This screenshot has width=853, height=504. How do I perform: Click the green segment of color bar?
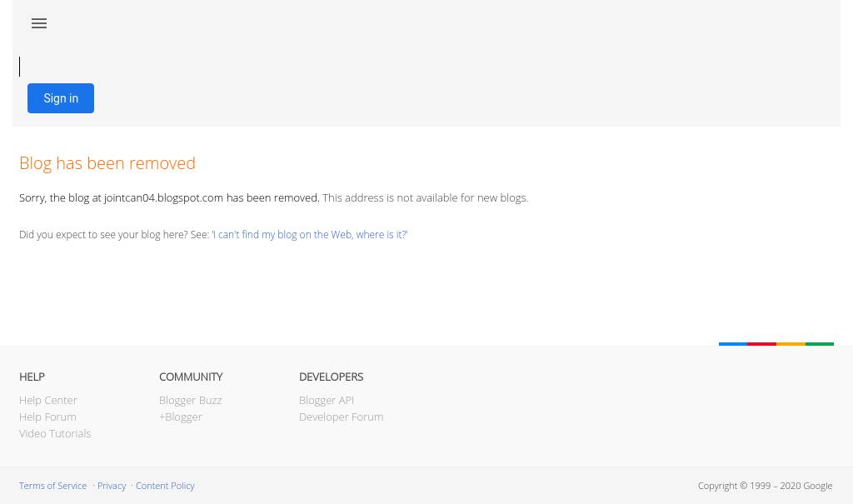pos(820,343)
